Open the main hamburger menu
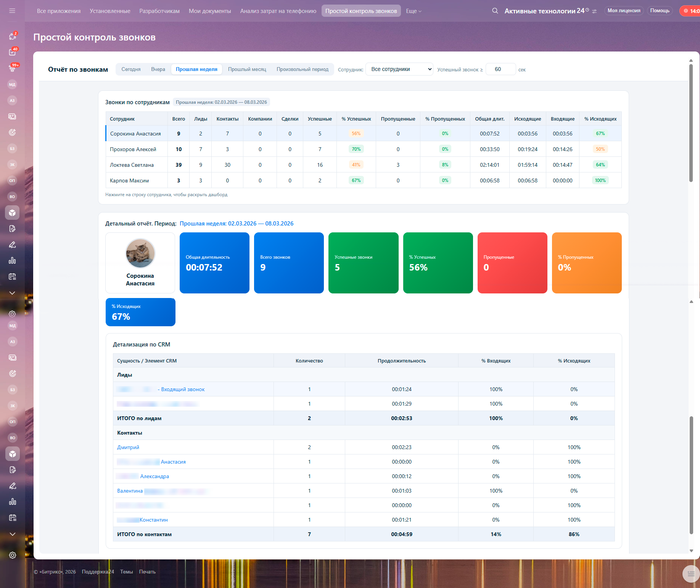The height and width of the screenshot is (588, 700). (x=12, y=11)
